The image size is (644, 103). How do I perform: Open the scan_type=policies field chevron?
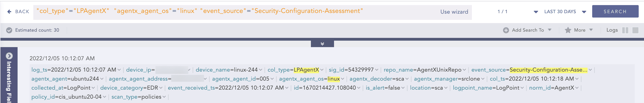click(164, 97)
